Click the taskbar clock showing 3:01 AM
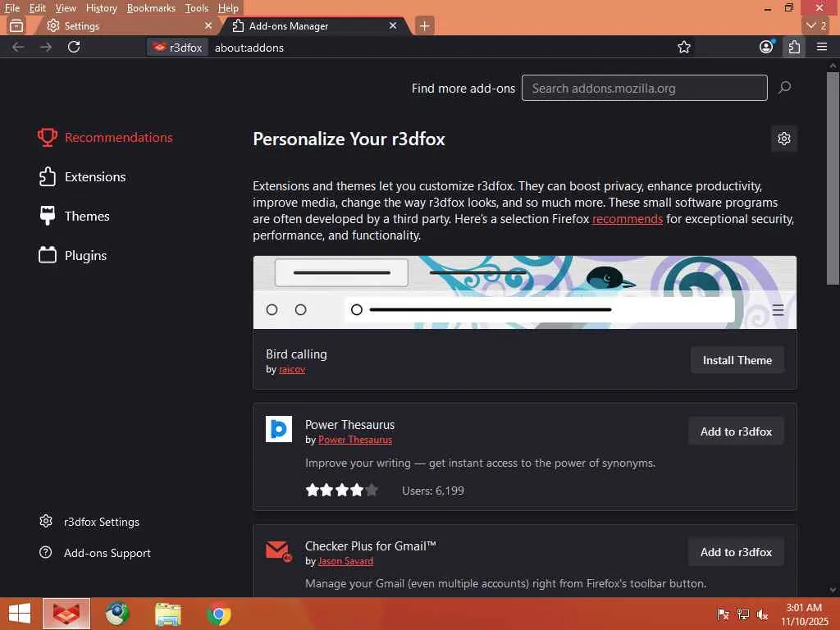The image size is (840, 630). coord(804,614)
